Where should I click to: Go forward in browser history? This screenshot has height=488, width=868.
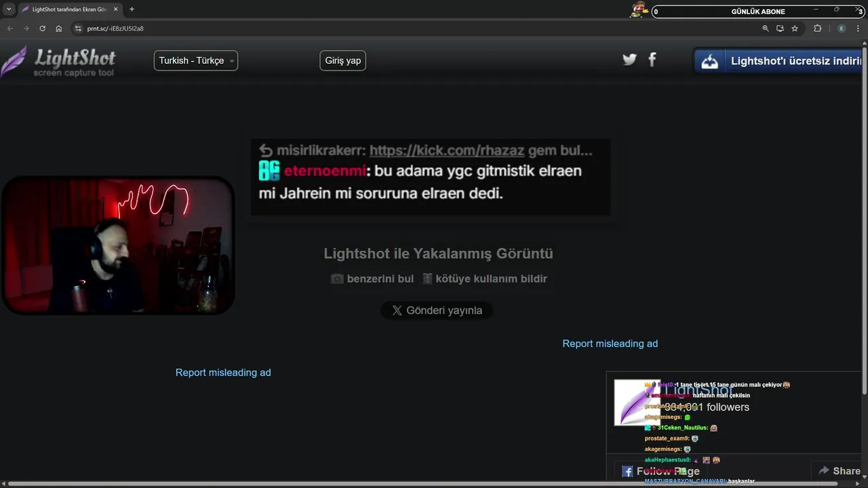pos(26,28)
